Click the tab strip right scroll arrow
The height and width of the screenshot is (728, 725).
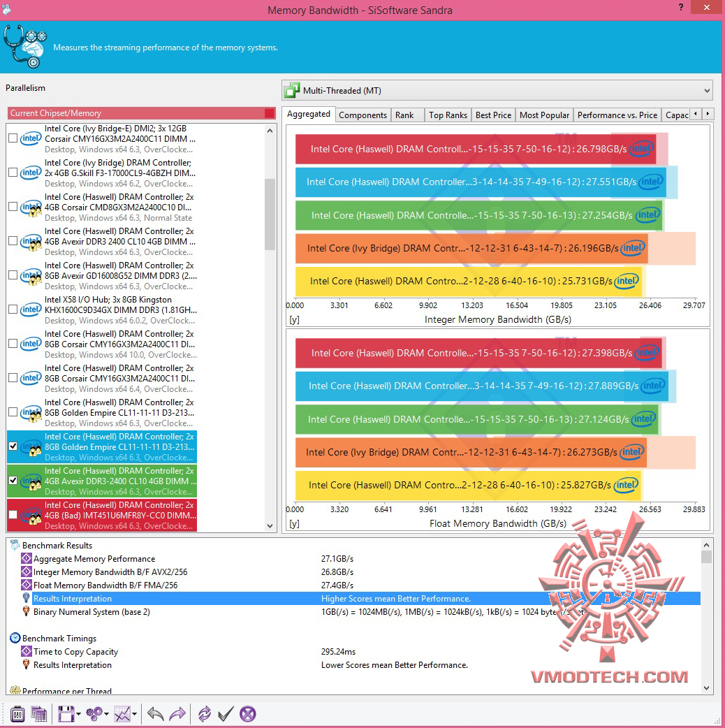click(708, 114)
